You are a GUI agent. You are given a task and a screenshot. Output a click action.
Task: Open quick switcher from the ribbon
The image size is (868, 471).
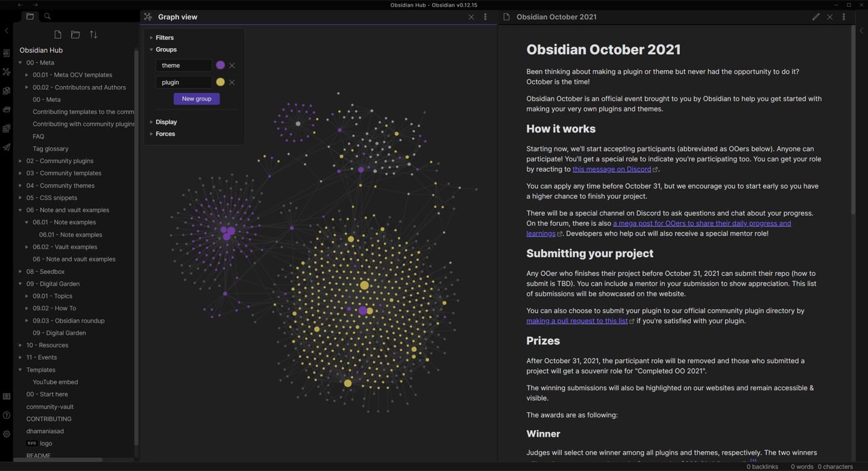pos(7,53)
